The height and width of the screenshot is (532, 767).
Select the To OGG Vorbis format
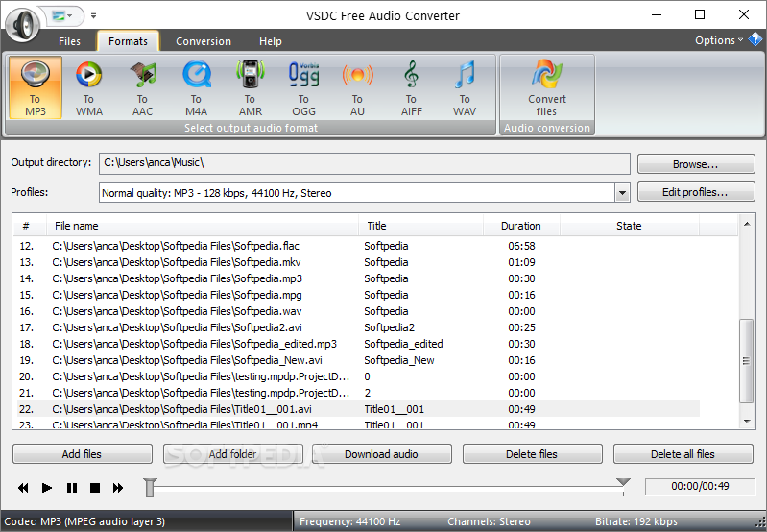[x=303, y=87]
